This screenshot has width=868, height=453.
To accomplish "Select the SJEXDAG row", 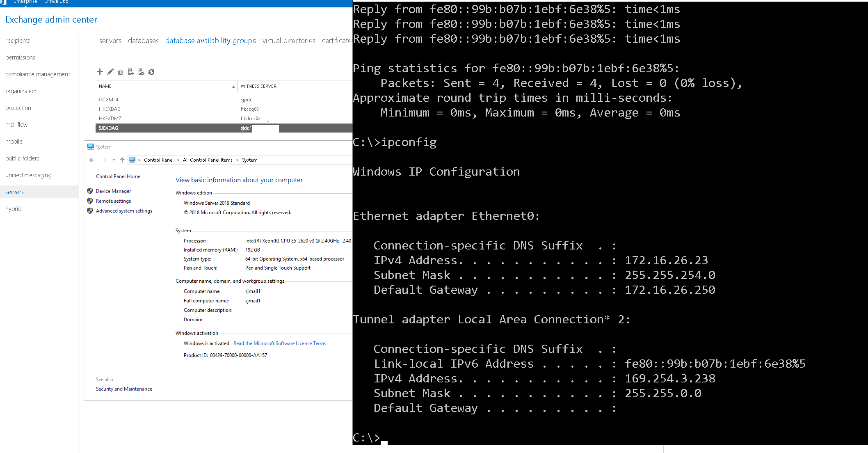I will point(224,128).
